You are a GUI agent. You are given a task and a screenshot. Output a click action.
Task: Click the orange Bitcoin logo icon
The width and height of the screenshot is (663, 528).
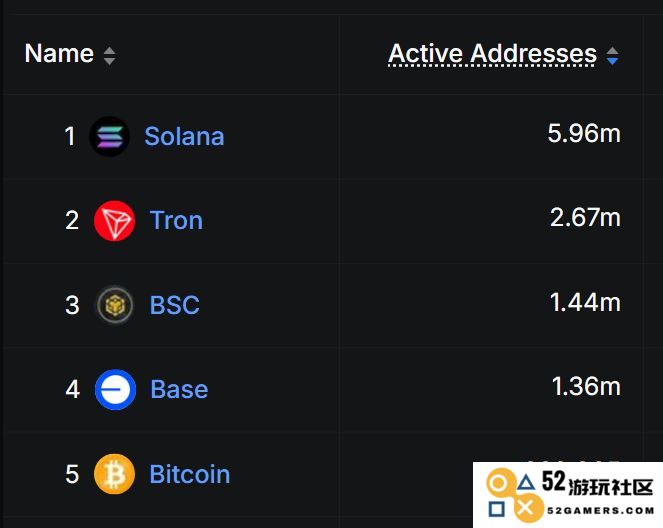[x=114, y=474]
